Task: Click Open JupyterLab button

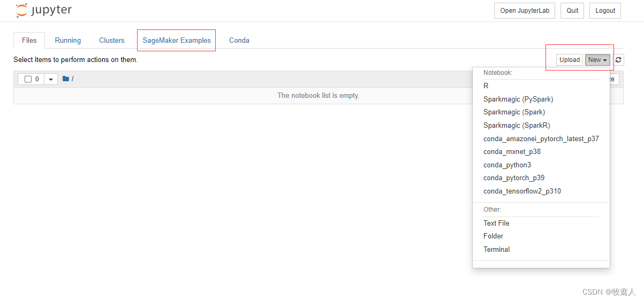Action: [525, 11]
